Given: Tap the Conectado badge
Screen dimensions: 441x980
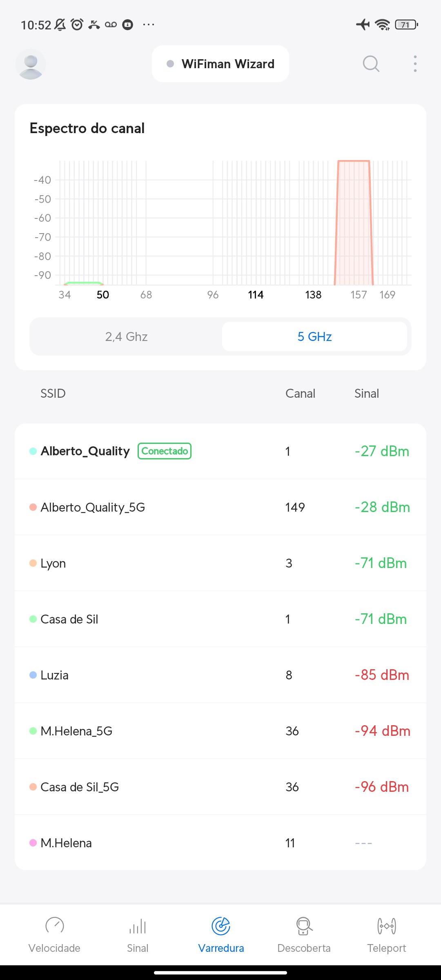Looking at the screenshot, I should (x=165, y=451).
